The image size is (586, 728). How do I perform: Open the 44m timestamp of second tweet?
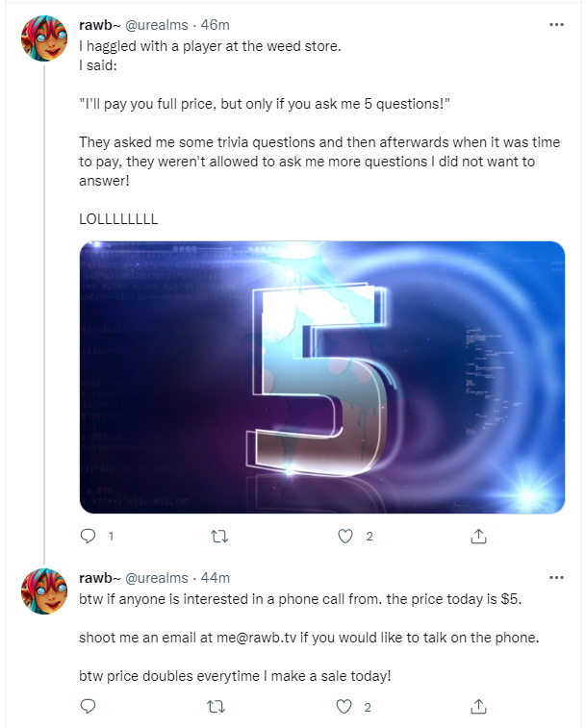click(x=216, y=578)
